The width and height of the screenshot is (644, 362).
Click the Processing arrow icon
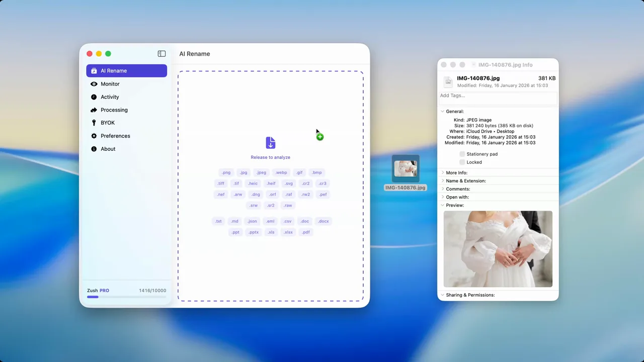(94, 110)
